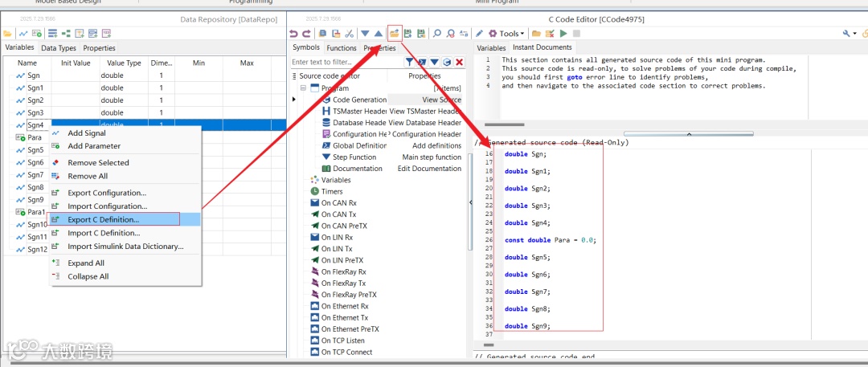Click the red X clear-filter icon
The width and height of the screenshot is (868, 367).
pos(459,62)
